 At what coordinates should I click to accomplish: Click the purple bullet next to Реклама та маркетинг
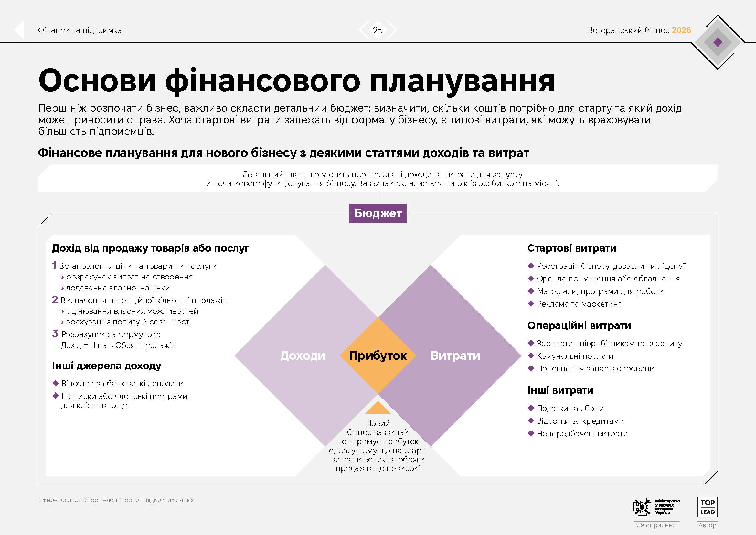click(x=530, y=303)
